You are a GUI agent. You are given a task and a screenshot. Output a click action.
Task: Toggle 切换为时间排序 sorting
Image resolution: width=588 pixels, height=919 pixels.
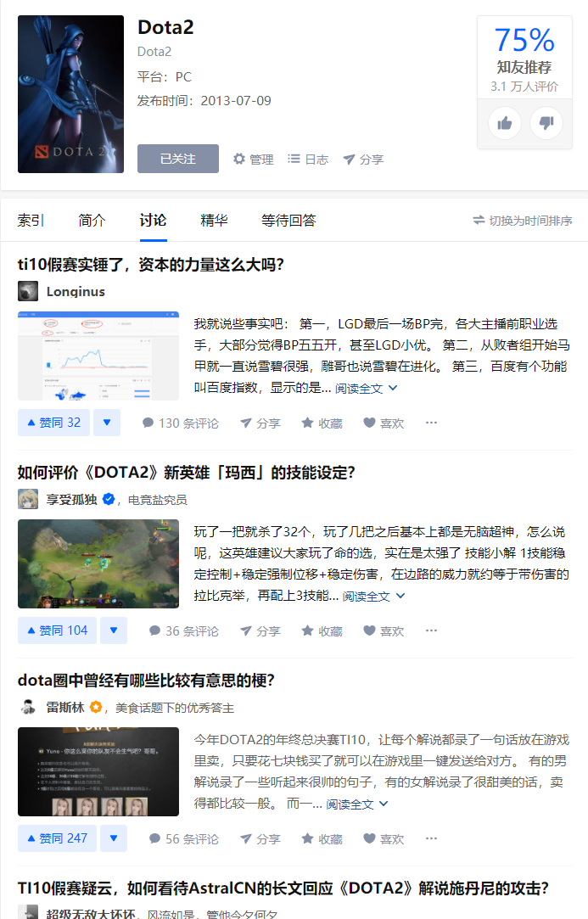[523, 221]
